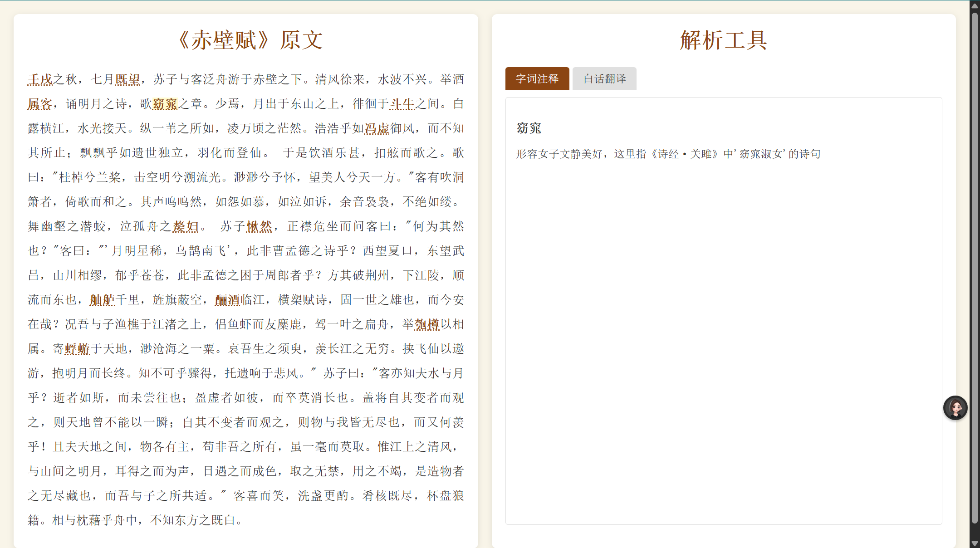Click the underlined word 愀然
The width and height of the screenshot is (980, 548).
click(x=259, y=226)
